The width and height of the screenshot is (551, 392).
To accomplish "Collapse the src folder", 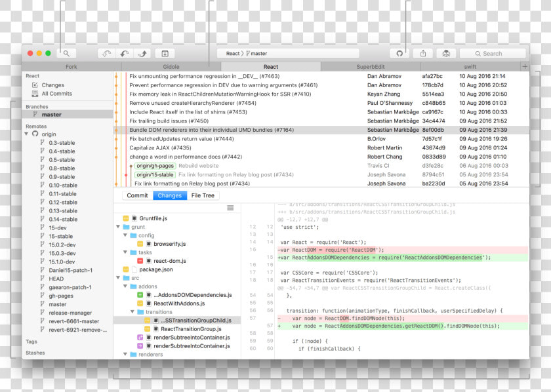I will tap(119, 278).
